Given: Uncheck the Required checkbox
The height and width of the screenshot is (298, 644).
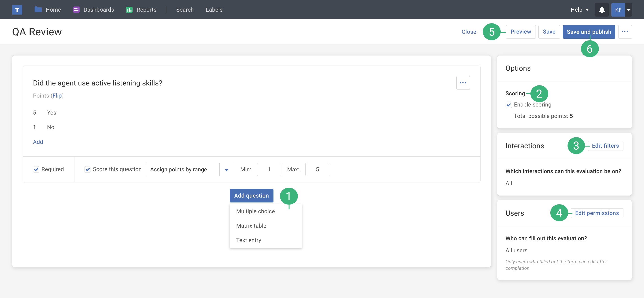Looking at the screenshot, I should point(36,169).
